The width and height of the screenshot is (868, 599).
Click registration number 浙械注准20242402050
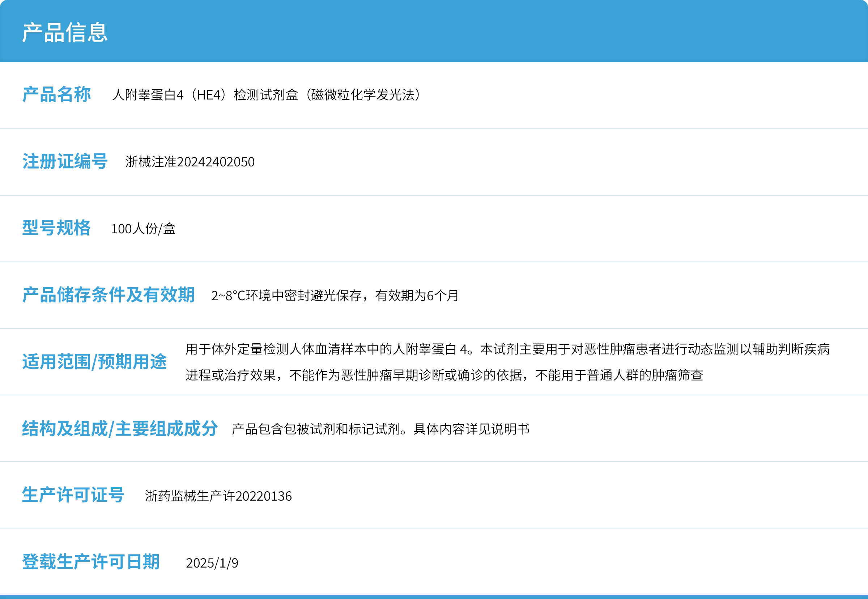190,162
